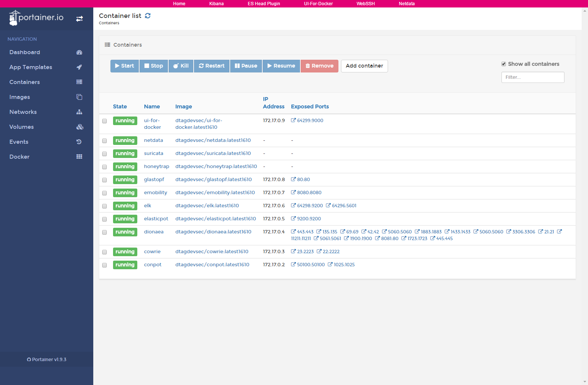Click the Networks sitemap icon
The width and height of the screenshot is (588, 385).
pyautogui.click(x=79, y=112)
